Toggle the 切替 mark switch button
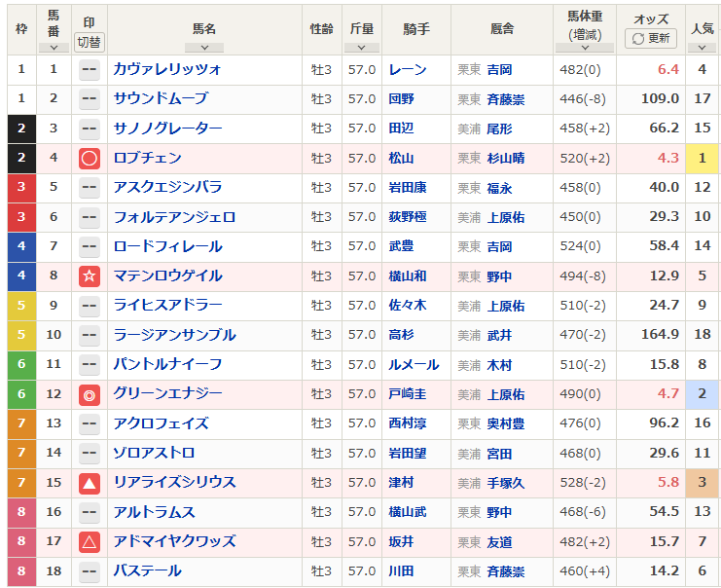The width and height of the screenshot is (721, 588). click(x=89, y=42)
